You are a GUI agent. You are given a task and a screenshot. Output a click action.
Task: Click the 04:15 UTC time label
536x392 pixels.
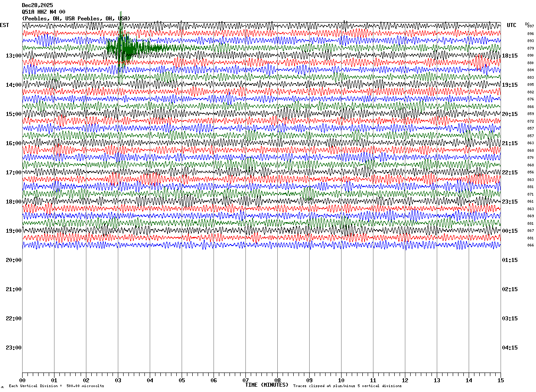click(510, 347)
